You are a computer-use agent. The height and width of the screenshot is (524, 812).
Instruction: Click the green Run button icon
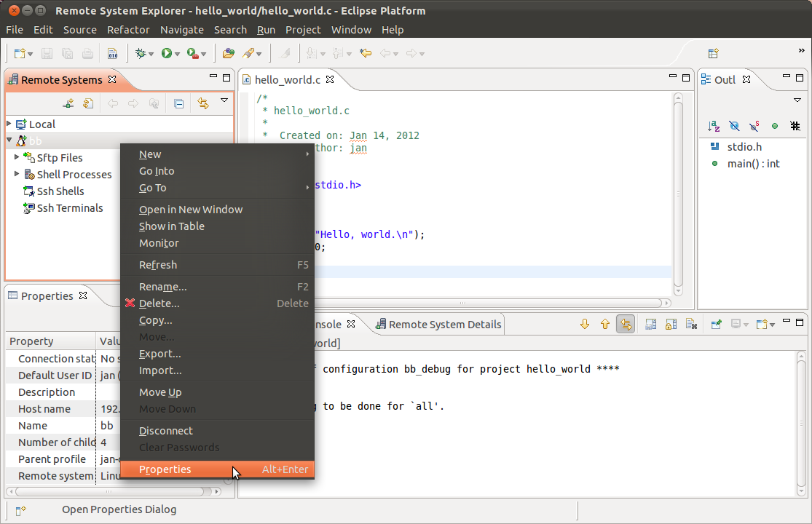(x=166, y=53)
